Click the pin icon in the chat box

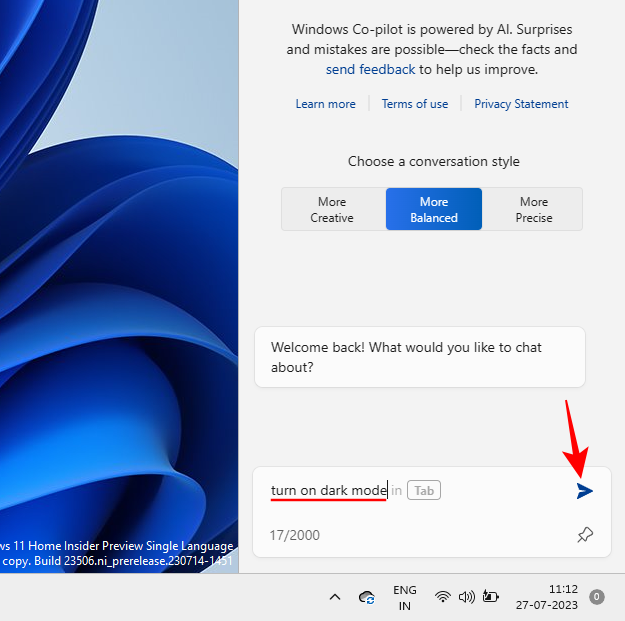tap(585, 535)
